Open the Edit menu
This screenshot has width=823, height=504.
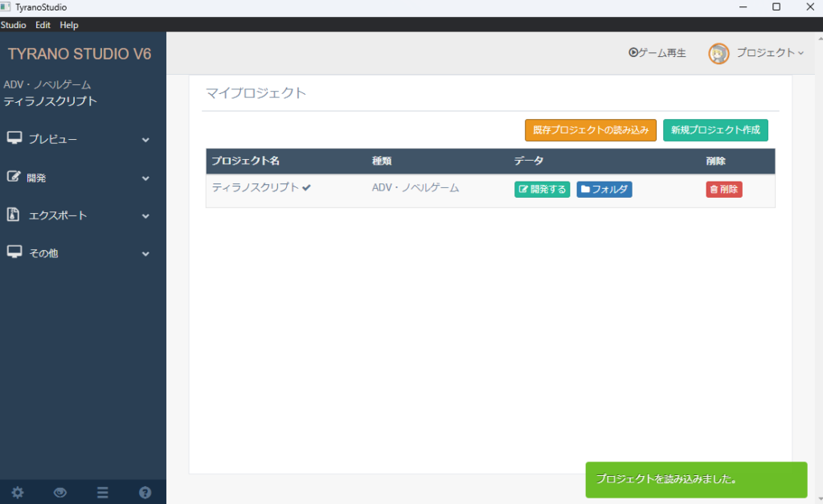point(43,25)
